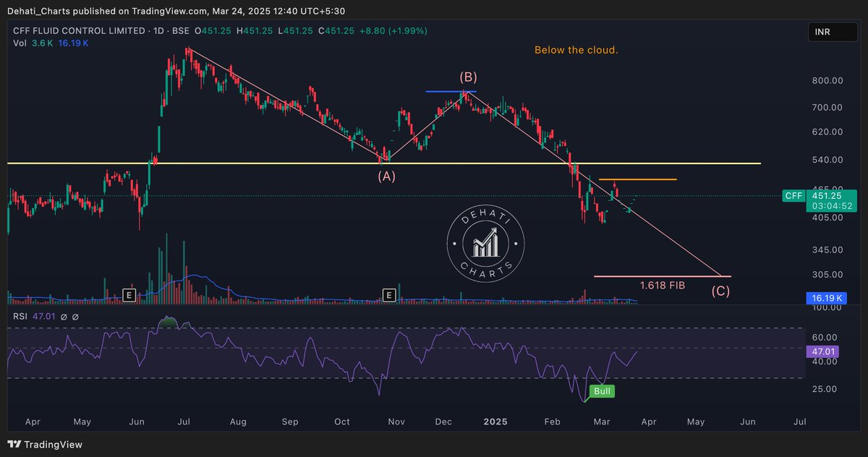Image resolution: width=868 pixels, height=457 pixels.
Task: Click the 540.00 price axis label
Action: coord(827,160)
